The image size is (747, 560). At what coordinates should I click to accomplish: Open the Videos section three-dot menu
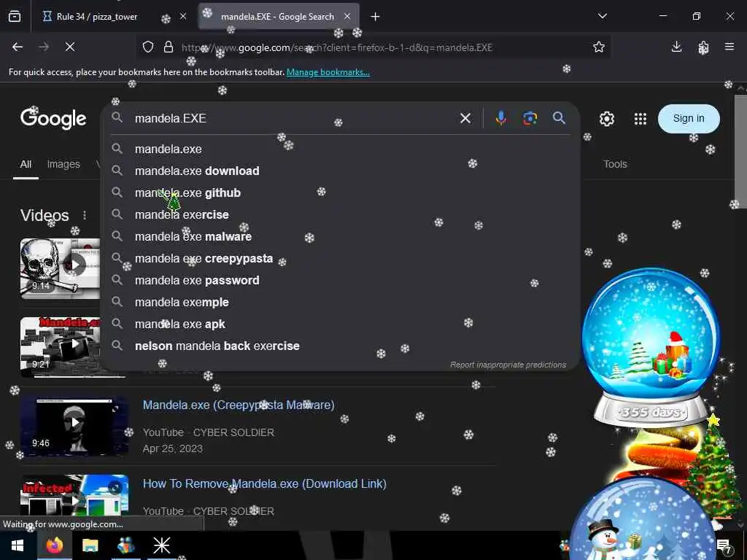tap(85, 215)
